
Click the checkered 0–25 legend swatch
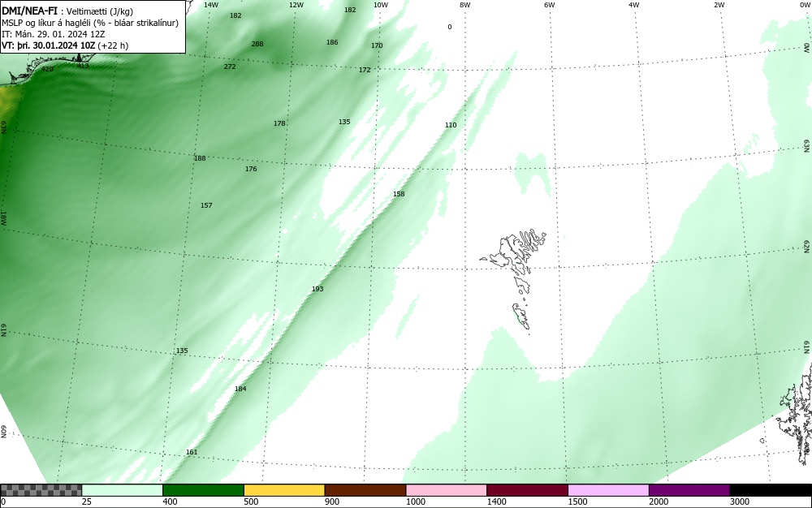pyautogui.click(x=41, y=490)
